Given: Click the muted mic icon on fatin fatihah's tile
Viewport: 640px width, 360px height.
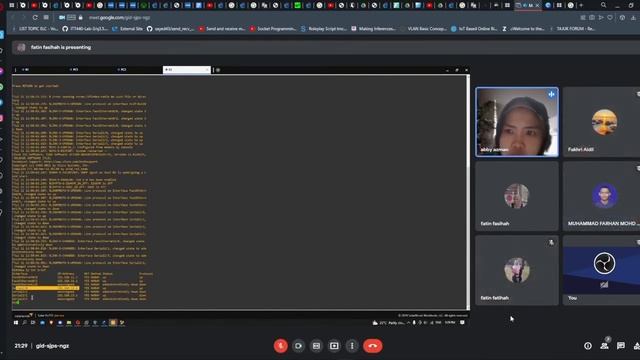Looking at the screenshot, I should [x=551, y=242].
